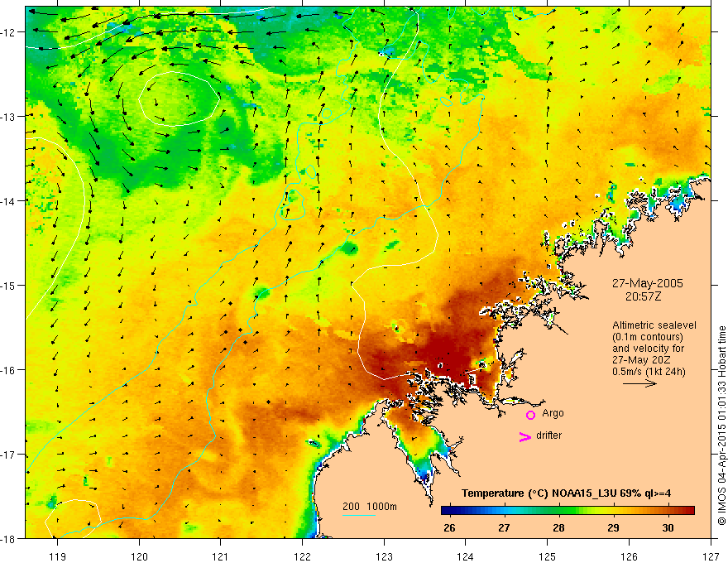Click the 0.5m/s velocity scale arrow
The height and width of the screenshot is (563, 728).
[x=639, y=383]
